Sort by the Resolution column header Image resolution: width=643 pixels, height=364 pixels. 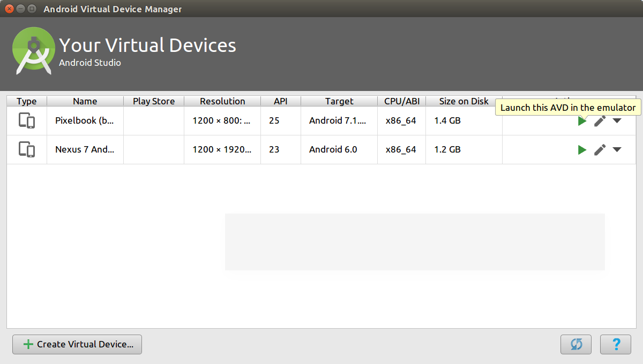tap(222, 101)
